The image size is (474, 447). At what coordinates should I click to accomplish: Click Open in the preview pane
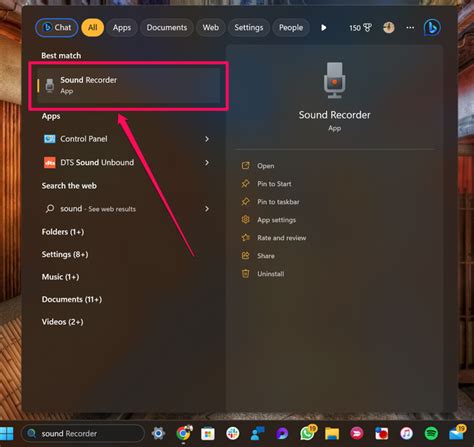coord(266,166)
